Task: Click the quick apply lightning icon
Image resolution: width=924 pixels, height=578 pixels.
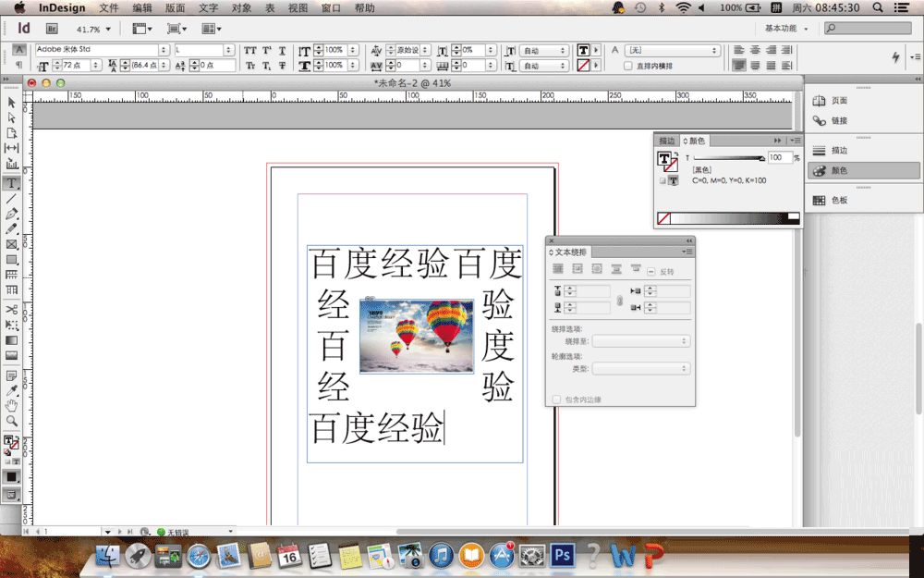Action: (x=895, y=56)
